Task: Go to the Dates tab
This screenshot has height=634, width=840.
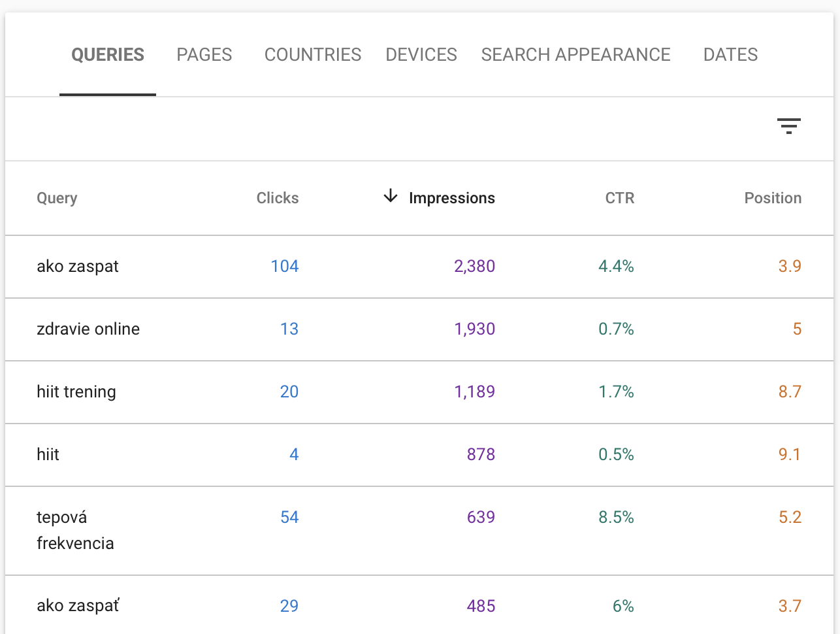Action: point(730,55)
